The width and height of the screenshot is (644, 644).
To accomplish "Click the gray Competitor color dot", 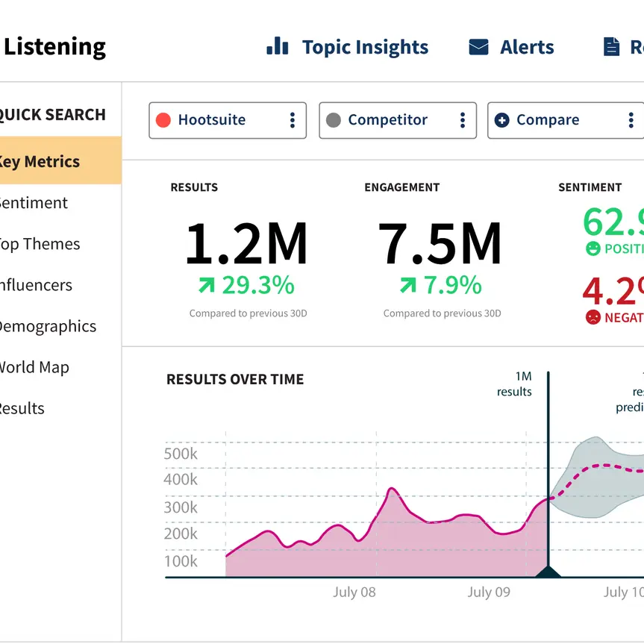I will [333, 120].
